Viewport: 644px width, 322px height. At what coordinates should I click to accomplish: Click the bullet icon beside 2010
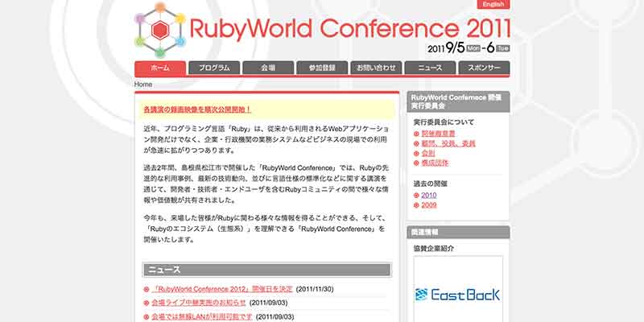(416, 196)
